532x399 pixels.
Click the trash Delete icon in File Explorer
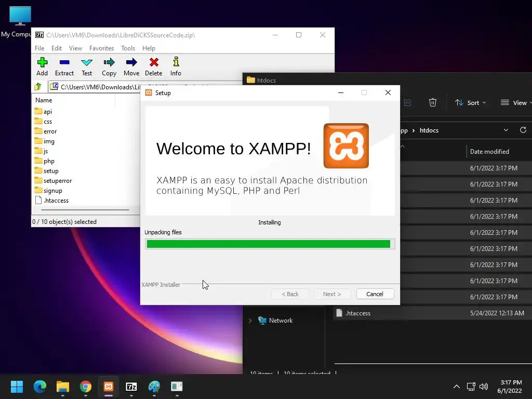coord(433,102)
